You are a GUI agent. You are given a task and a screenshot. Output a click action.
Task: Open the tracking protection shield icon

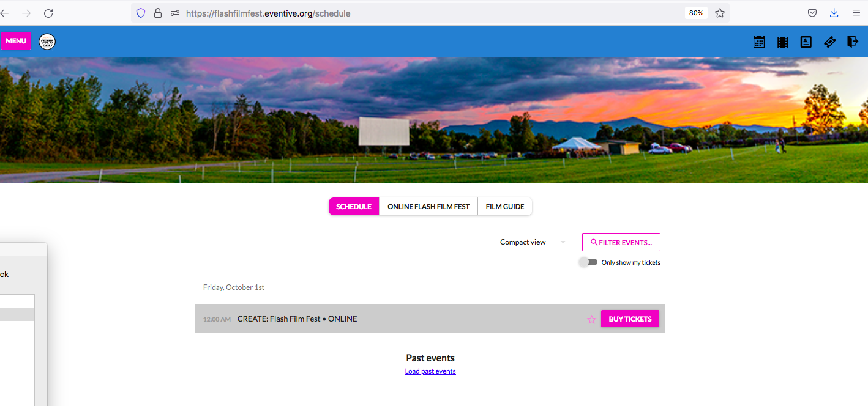pos(141,13)
